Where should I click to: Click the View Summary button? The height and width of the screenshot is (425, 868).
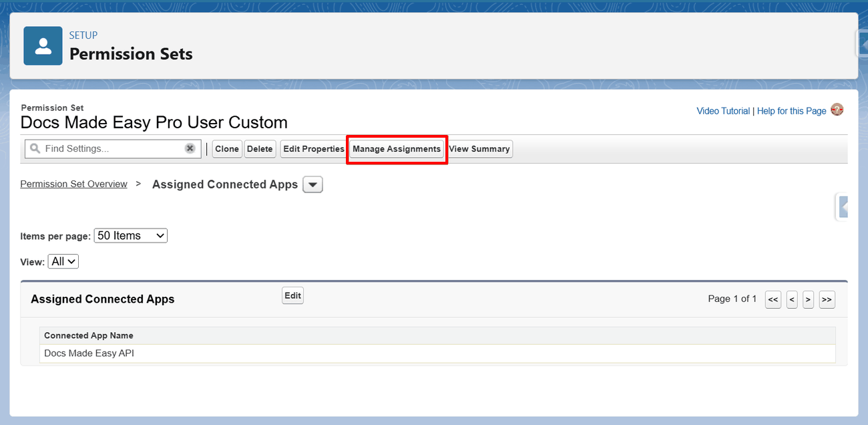tap(479, 149)
